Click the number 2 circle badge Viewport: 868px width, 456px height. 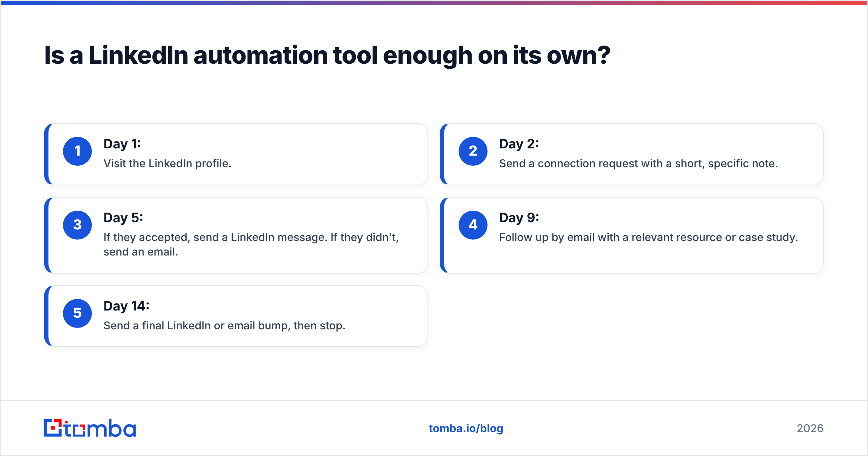[x=473, y=151]
